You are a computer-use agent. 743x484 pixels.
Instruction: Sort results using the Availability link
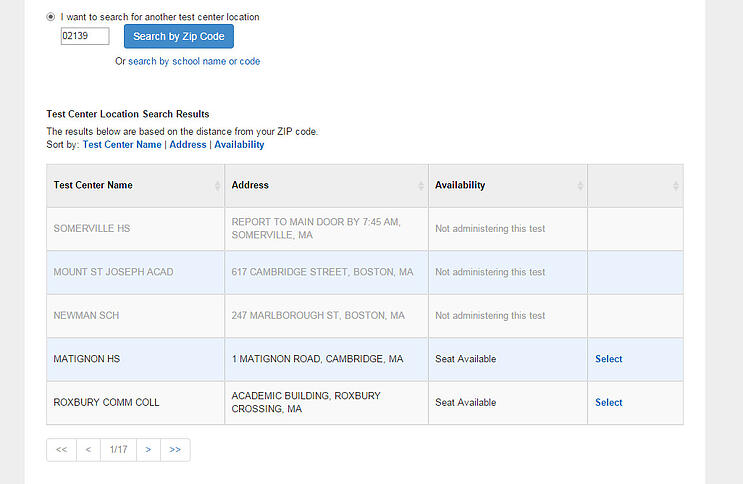pos(239,145)
